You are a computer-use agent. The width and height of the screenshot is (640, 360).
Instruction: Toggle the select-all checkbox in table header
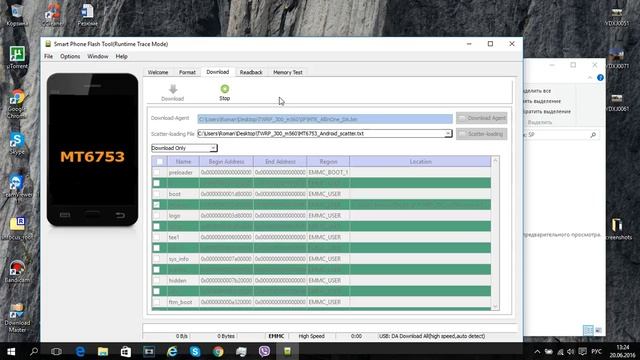tap(160, 162)
